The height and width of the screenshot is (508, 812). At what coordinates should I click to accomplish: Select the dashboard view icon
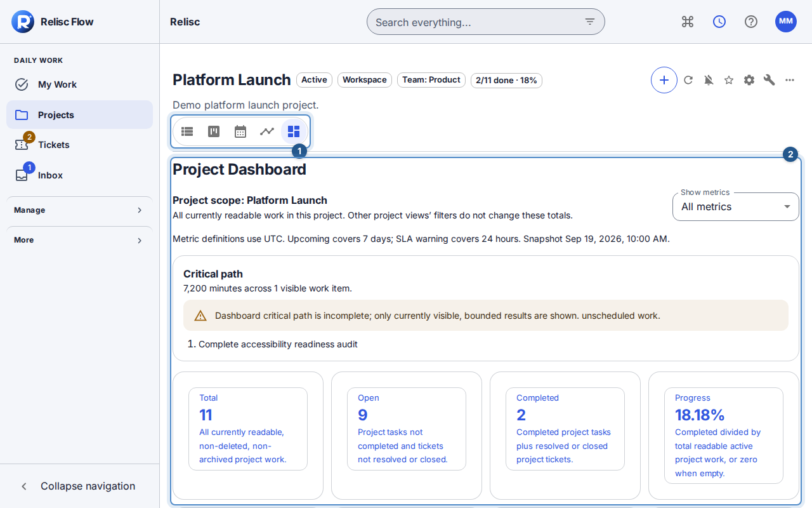pyautogui.click(x=294, y=131)
